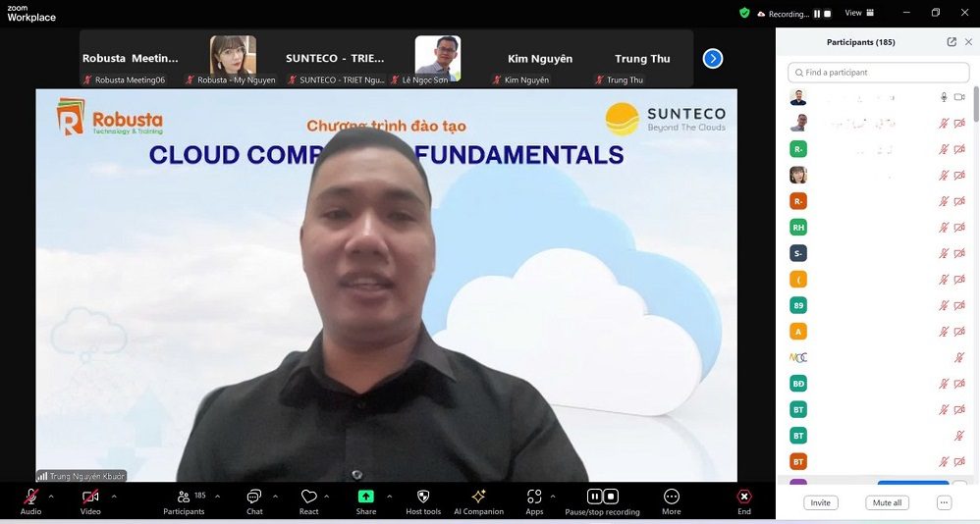
Task: Select the NCC participant avatar
Action: click(x=798, y=358)
